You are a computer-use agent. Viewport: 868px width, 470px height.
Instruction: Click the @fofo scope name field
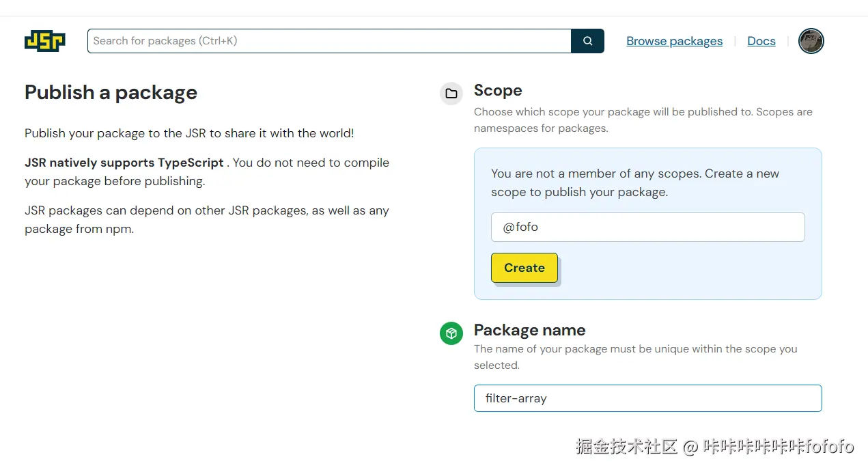coord(647,227)
